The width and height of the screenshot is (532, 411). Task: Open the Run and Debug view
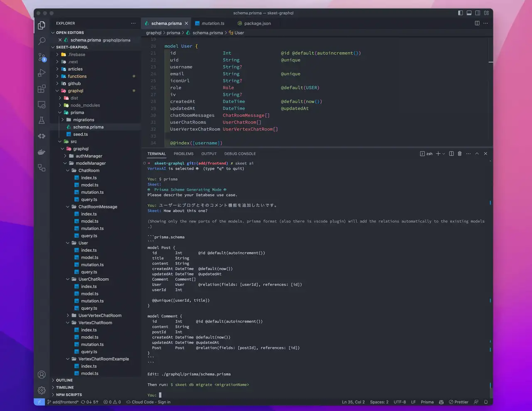(42, 73)
